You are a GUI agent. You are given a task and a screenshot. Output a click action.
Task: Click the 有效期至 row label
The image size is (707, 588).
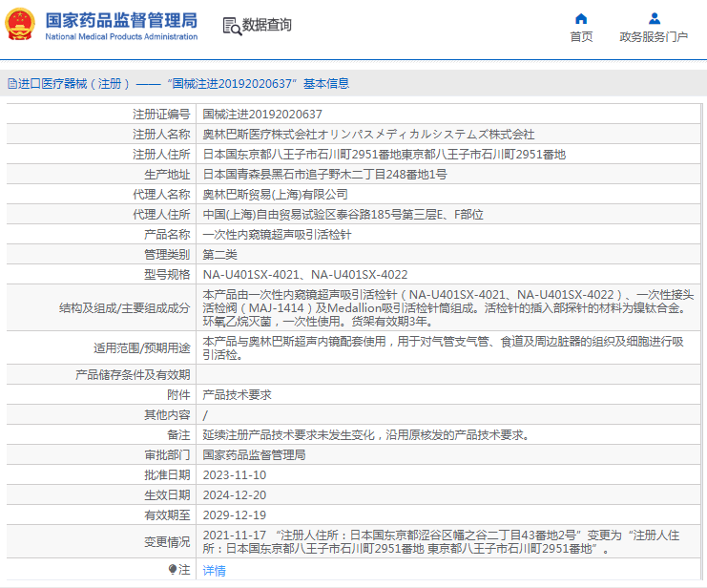167,514
